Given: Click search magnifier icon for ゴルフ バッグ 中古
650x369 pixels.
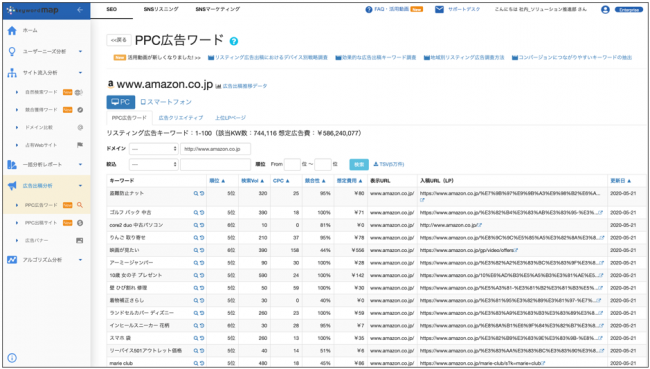Looking at the screenshot, I should (x=196, y=213).
